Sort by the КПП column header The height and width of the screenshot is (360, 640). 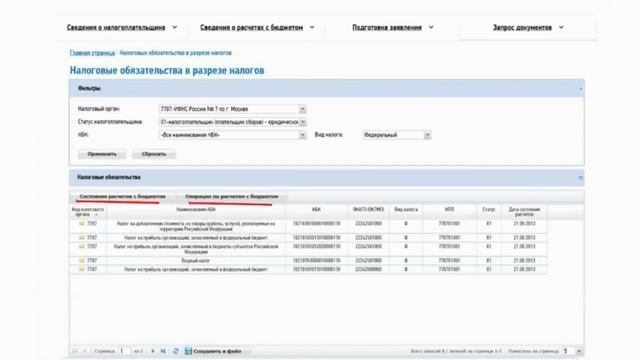(x=449, y=210)
